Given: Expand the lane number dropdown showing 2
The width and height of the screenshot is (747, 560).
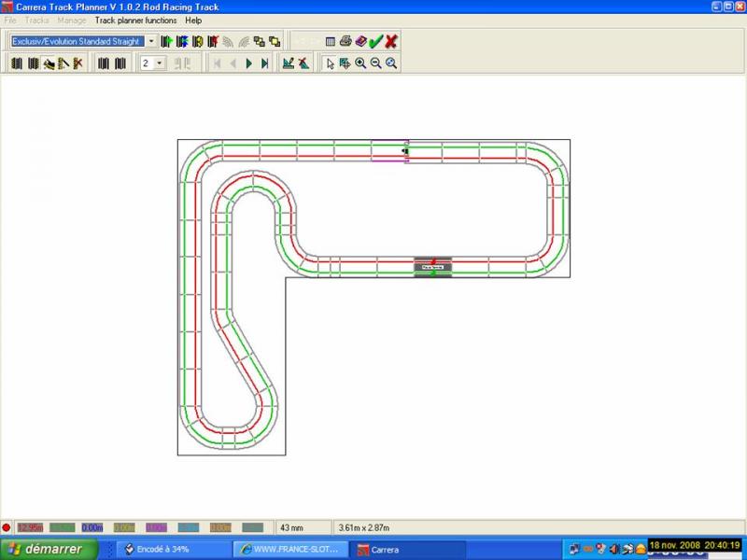Looking at the screenshot, I should [x=160, y=63].
